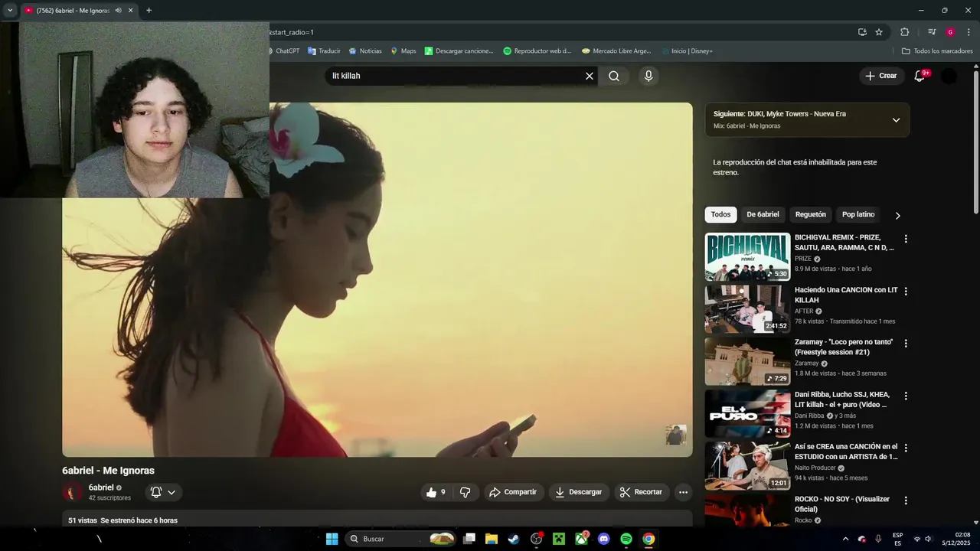The image size is (980, 551).
Task: Open options for ROCKO - NO SOY video
Action: [x=906, y=500]
